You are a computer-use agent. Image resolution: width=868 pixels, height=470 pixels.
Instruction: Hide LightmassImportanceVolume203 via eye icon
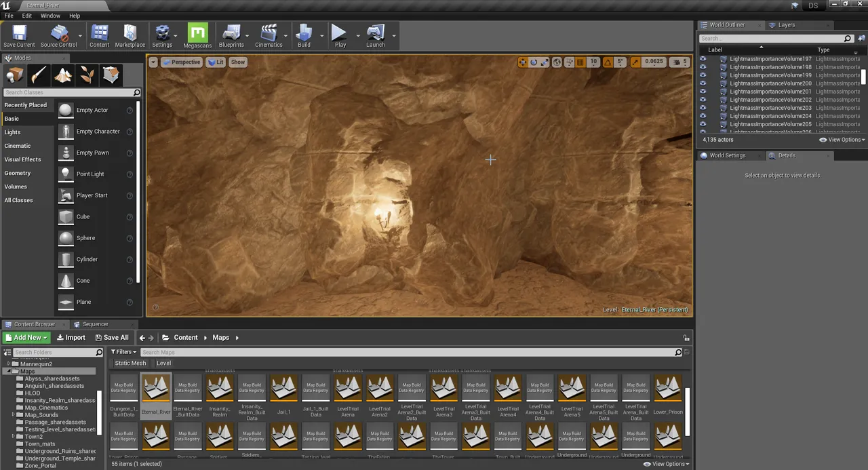pos(703,108)
